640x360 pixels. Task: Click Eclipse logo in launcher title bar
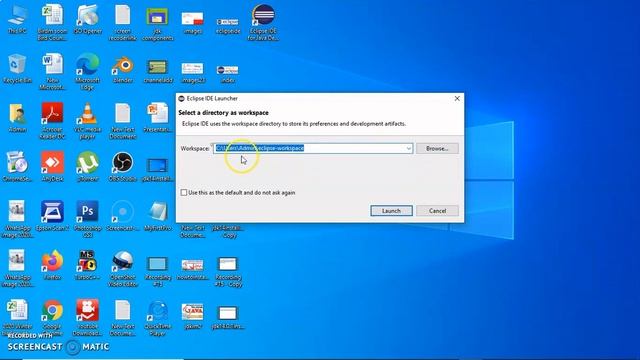pyautogui.click(x=182, y=98)
